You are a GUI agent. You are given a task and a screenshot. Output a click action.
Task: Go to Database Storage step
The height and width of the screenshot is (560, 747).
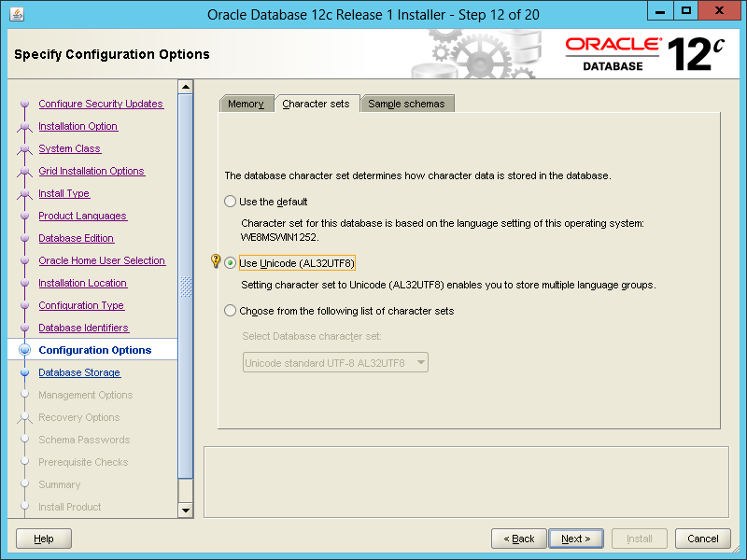click(79, 372)
